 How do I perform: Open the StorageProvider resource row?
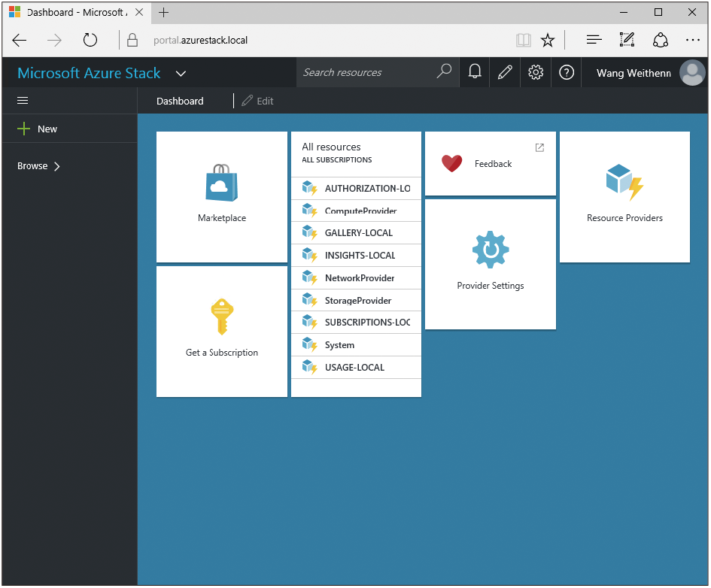tap(356, 300)
